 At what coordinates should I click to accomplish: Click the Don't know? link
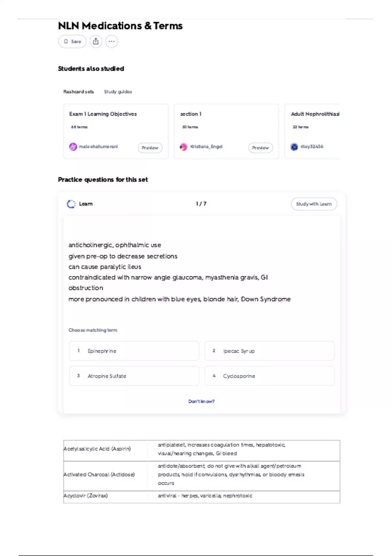(201, 401)
